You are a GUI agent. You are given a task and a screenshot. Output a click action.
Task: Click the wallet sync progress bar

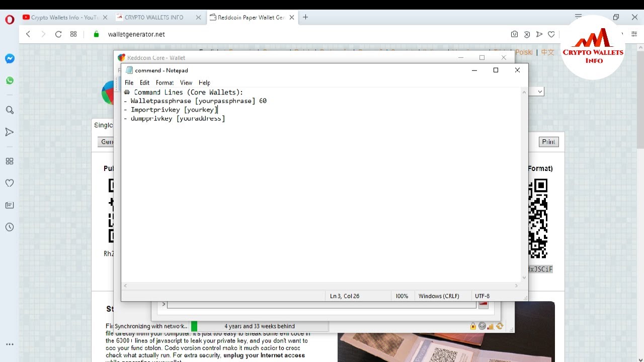(x=260, y=326)
